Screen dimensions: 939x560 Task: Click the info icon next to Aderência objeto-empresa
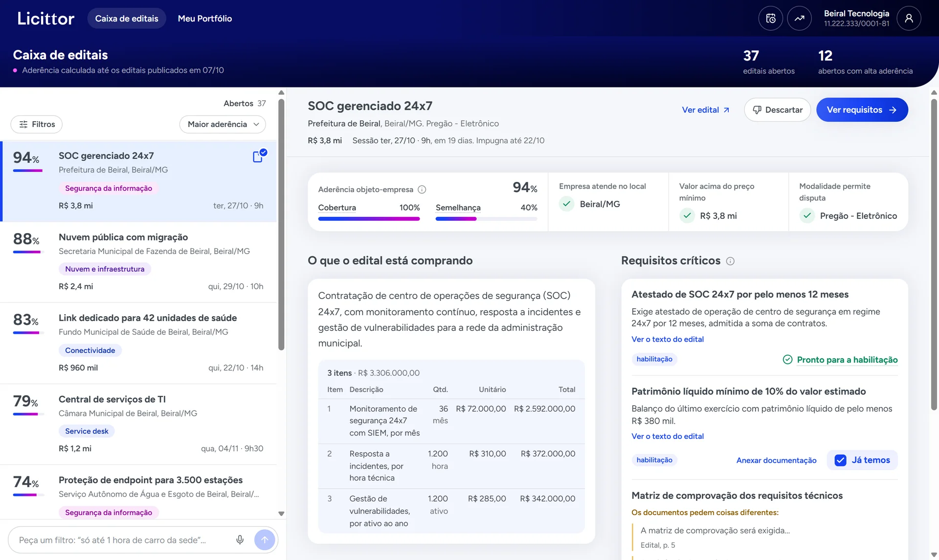(422, 190)
